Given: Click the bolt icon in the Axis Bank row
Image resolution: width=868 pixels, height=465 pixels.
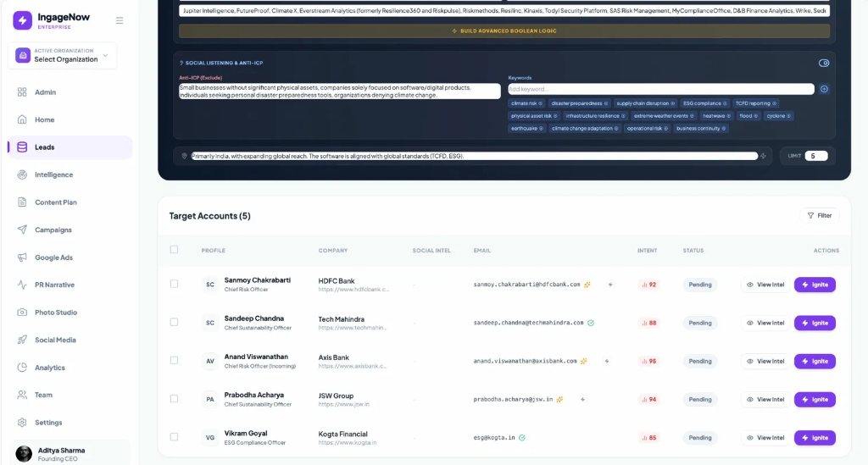Looking at the screenshot, I should click(607, 361).
